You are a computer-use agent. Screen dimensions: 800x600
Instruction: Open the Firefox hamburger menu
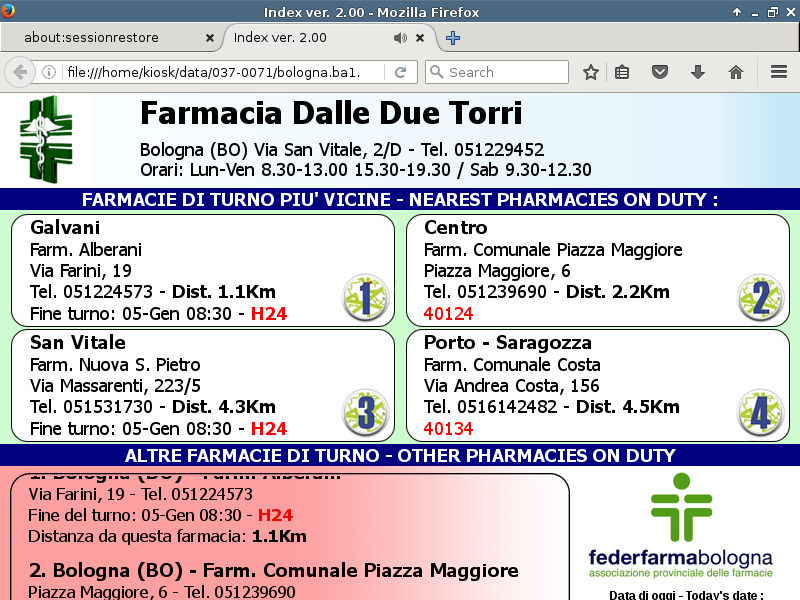click(x=779, y=72)
